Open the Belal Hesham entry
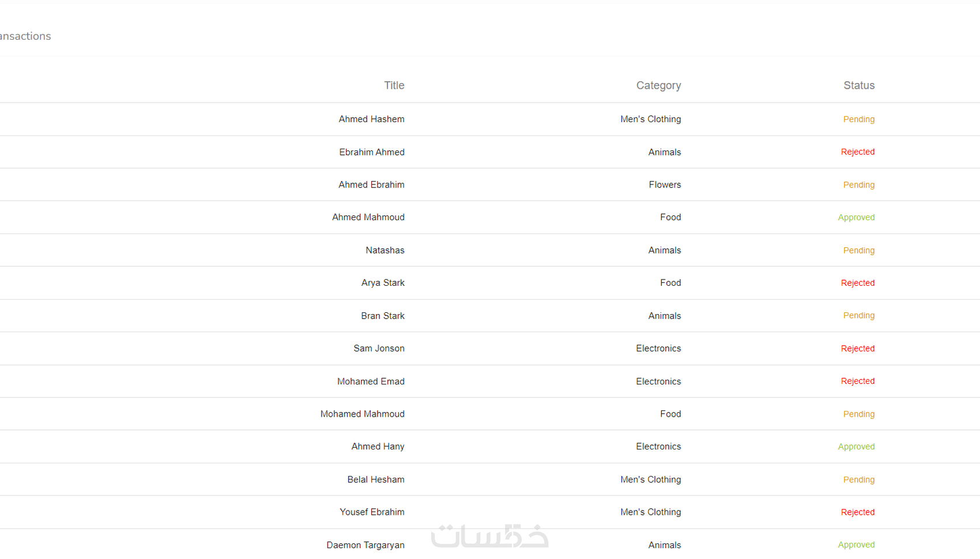This screenshot has width=980, height=559. [x=376, y=479]
